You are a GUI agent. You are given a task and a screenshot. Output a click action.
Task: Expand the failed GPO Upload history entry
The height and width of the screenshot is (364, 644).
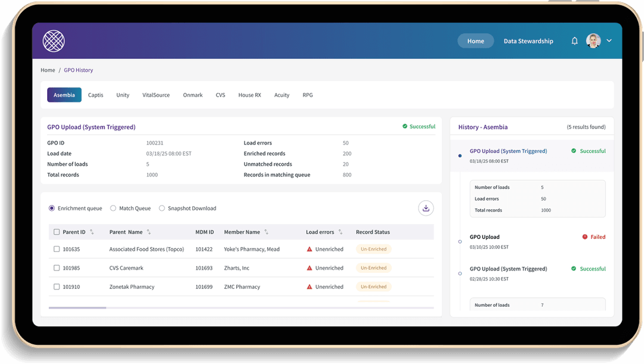pyautogui.click(x=484, y=237)
